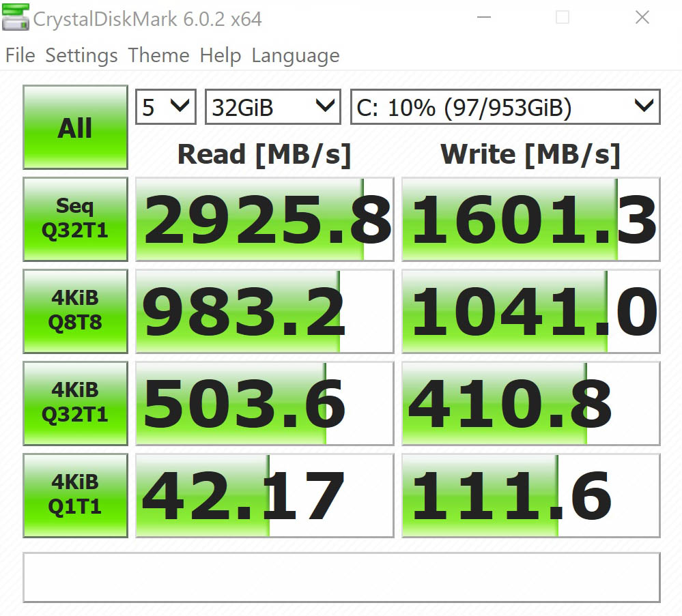Open the Language menu

tap(296, 56)
